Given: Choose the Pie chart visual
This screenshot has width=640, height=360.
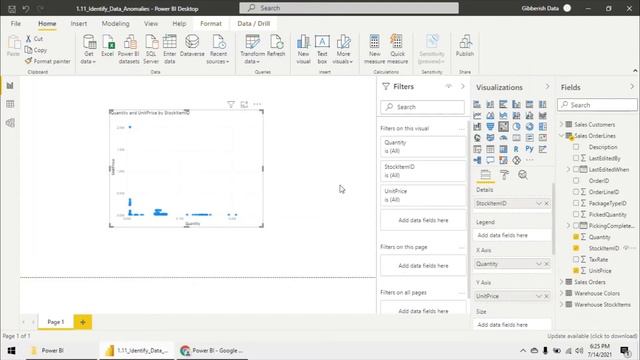Looking at the screenshot, I should pos(516,127).
